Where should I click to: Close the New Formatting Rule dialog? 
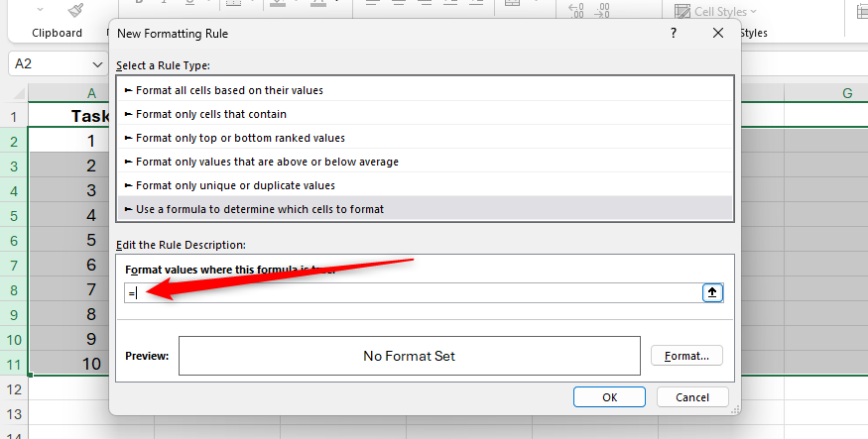tap(718, 33)
